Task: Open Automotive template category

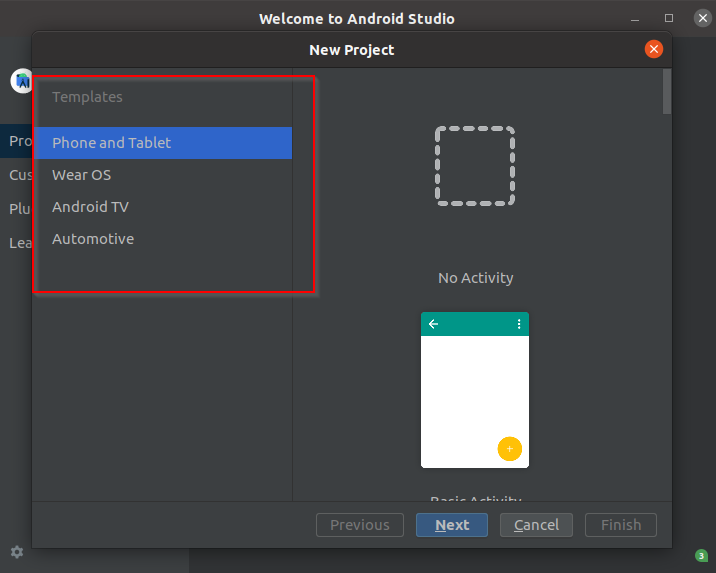Action: pos(163,239)
